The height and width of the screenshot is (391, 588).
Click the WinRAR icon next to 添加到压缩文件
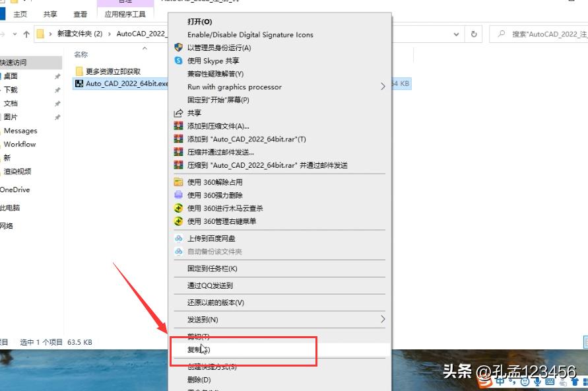coord(178,125)
